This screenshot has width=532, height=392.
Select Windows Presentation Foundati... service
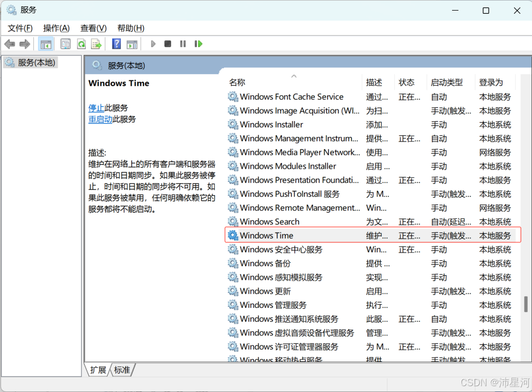click(x=372, y=180)
